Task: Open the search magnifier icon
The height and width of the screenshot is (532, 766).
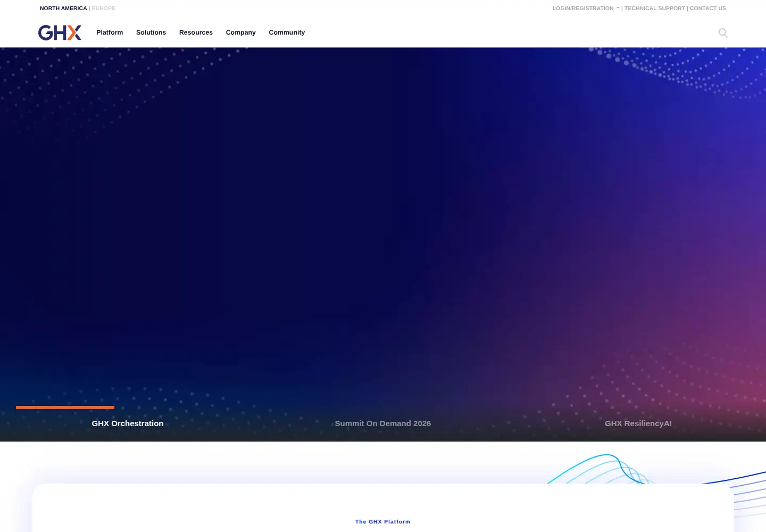Action: (x=723, y=33)
